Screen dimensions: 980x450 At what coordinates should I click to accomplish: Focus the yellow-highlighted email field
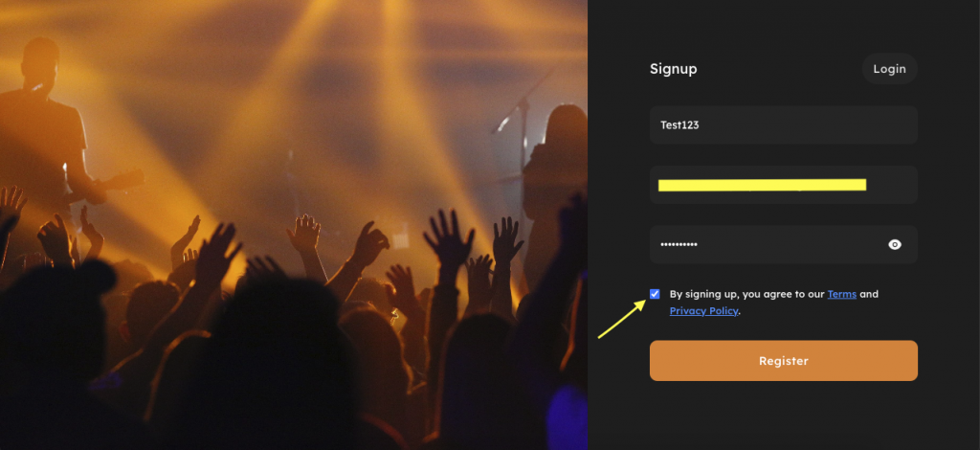point(783,185)
